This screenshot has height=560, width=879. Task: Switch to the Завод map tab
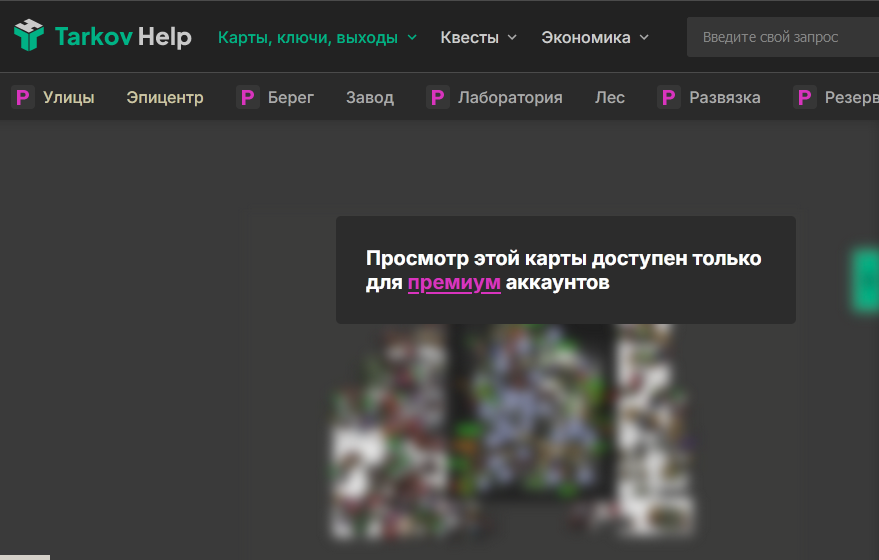pyautogui.click(x=370, y=98)
